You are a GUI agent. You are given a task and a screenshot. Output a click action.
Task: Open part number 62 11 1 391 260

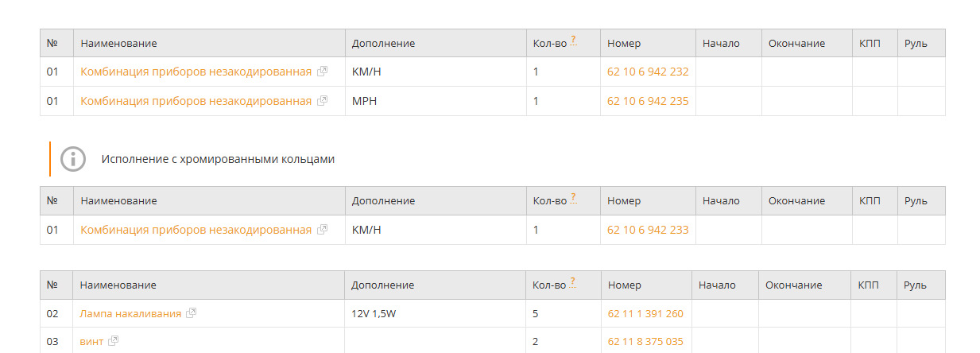tap(645, 313)
